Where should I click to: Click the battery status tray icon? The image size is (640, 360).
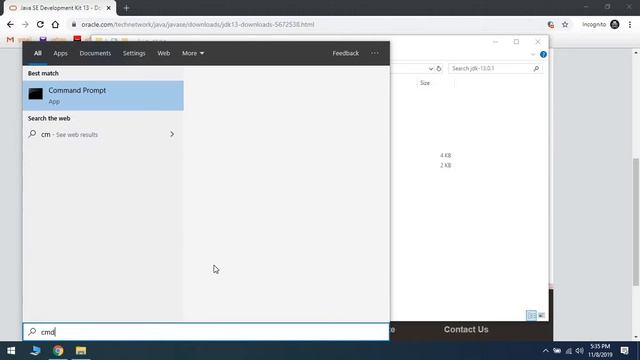pyautogui.click(x=557, y=351)
